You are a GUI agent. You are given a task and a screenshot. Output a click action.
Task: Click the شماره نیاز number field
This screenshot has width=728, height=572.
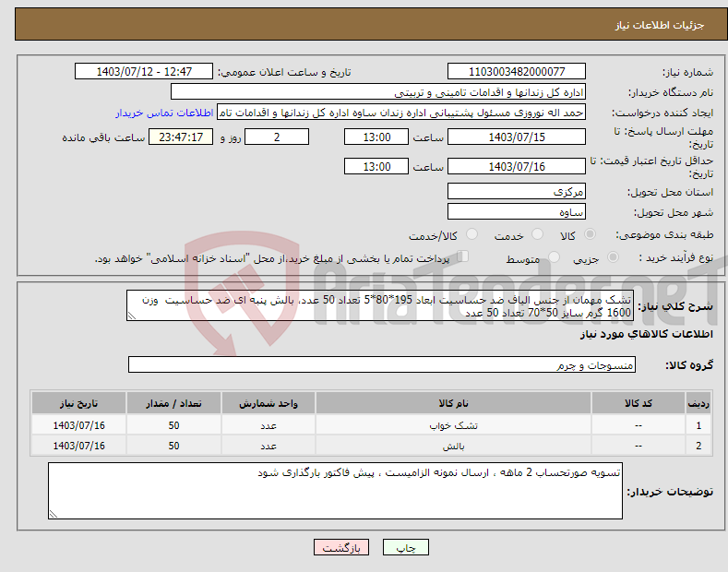[517, 72]
